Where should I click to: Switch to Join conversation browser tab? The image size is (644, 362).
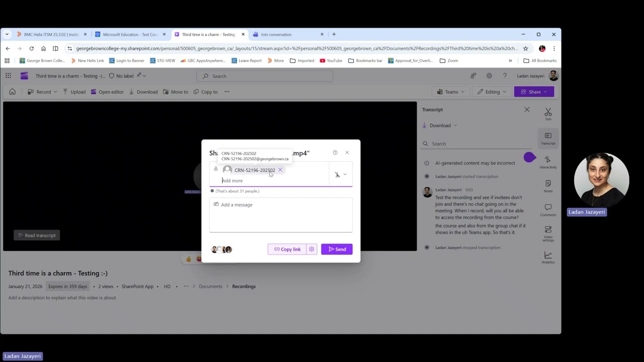coord(288,35)
